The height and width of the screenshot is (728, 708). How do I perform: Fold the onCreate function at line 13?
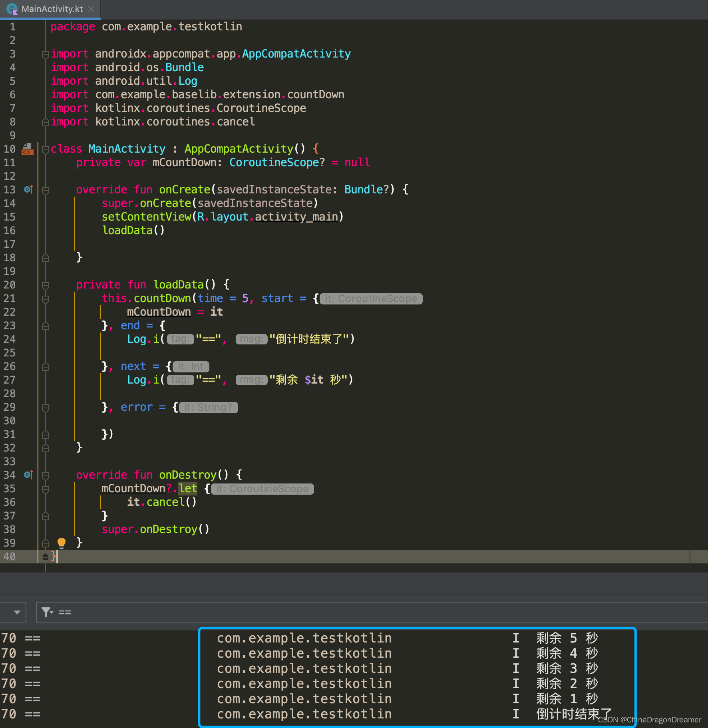click(x=46, y=190)
